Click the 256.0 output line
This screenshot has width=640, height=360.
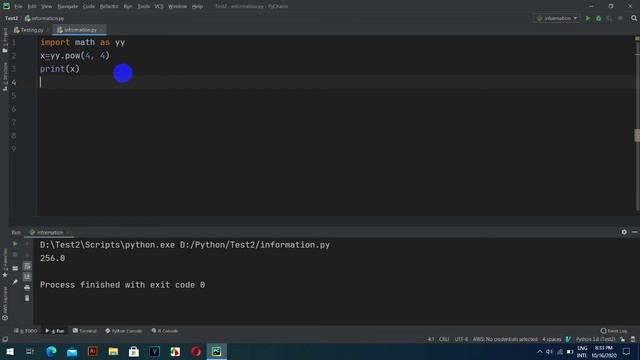click(53, 258)
